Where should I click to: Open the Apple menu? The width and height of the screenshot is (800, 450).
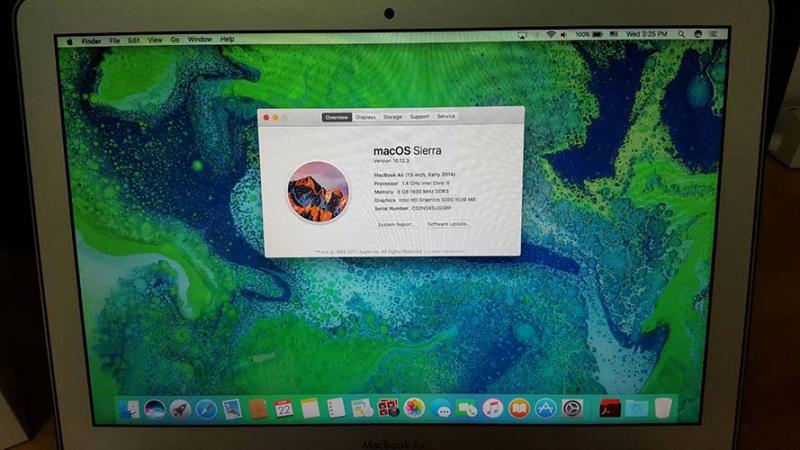point(70,41)
